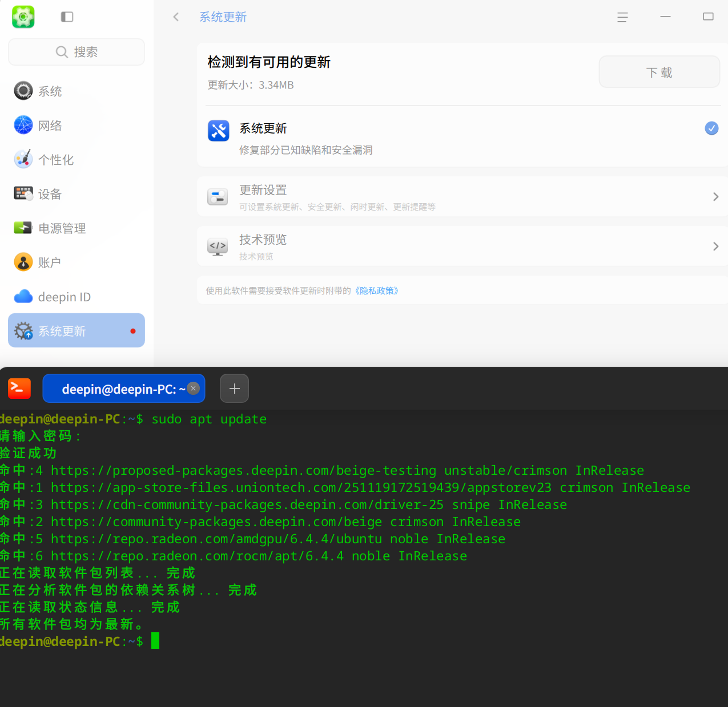Click the 技术预览 row title
This screenshot has width=728, height=707.
click(x=263, y=240)
